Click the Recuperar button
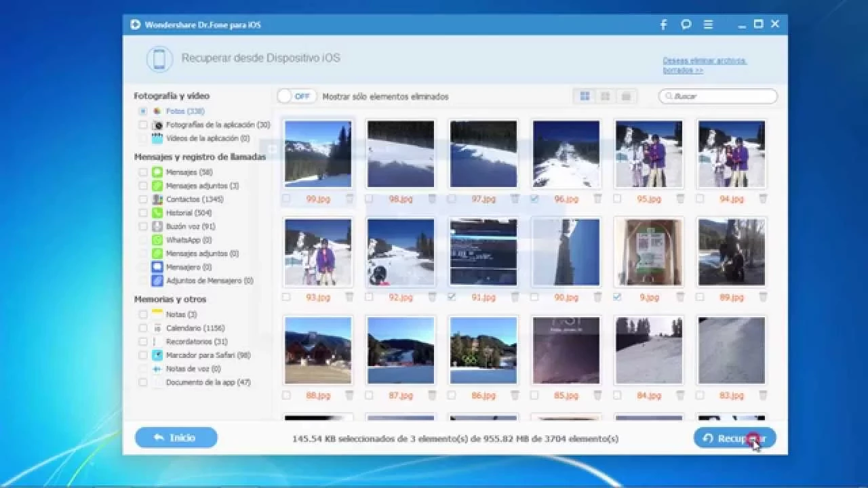The image size is (868, 488). (735, 438)
